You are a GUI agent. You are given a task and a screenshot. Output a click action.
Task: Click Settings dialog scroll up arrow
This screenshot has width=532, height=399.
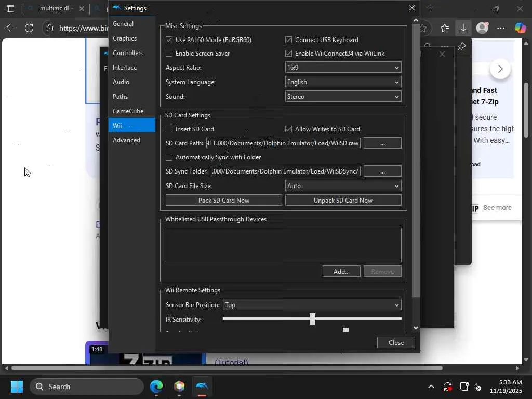pyautogui.click(x=416, y=20)
